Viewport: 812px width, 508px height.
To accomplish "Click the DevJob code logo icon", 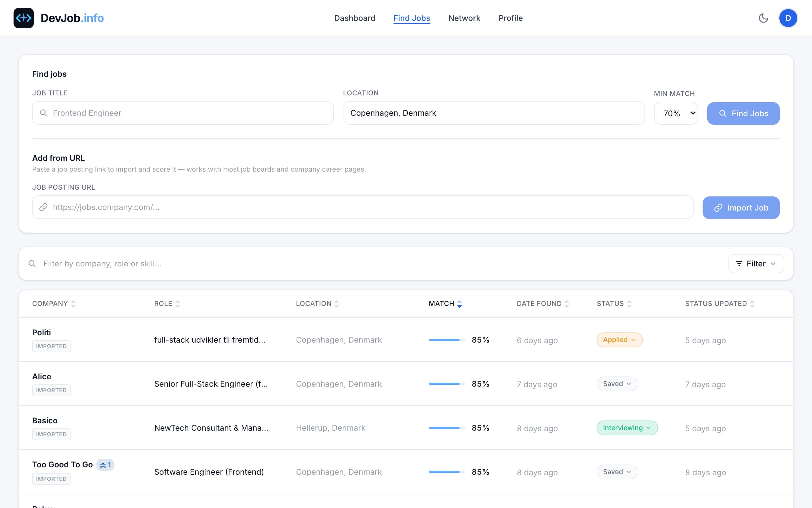I will [x=23, y=18].
